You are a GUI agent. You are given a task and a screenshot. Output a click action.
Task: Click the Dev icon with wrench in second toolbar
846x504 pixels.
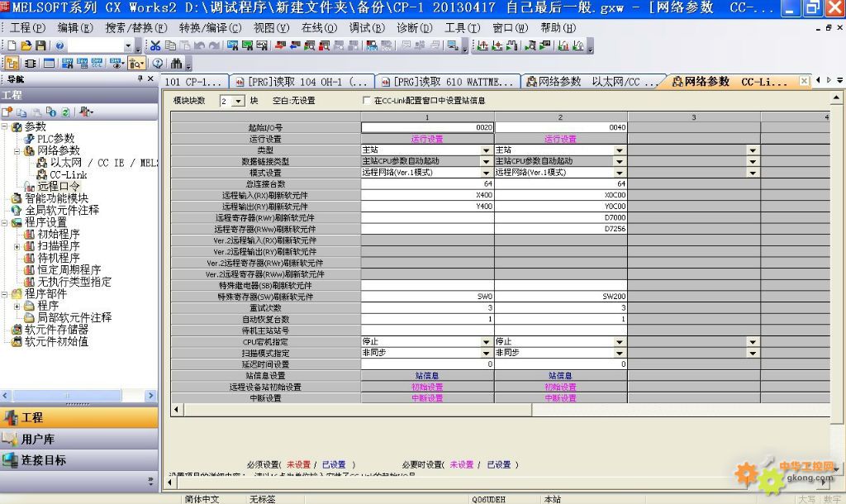[68, 64]
